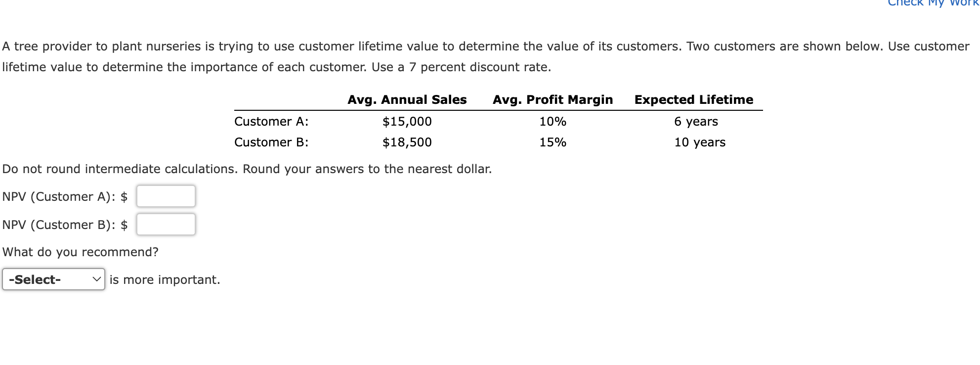Click the 15% profit margin cell
This screenshot has width=980, height=365.
pyautogui.click(x=552, y=142)
